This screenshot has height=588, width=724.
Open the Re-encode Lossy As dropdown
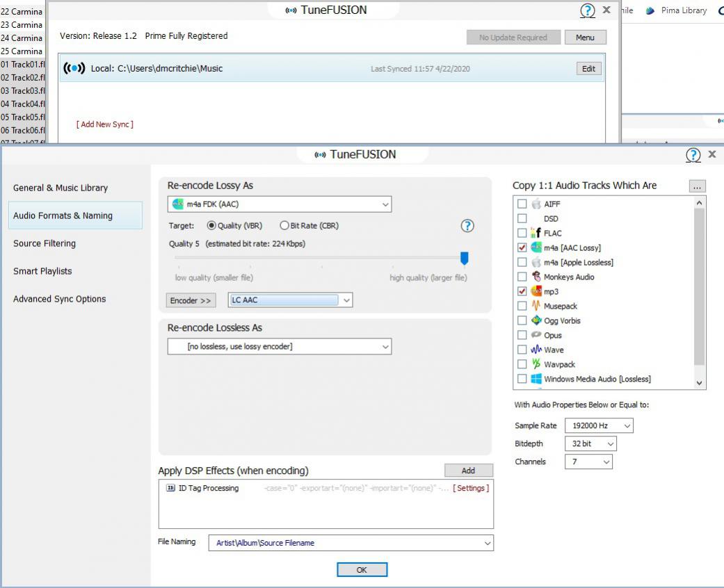pos(280,204)
